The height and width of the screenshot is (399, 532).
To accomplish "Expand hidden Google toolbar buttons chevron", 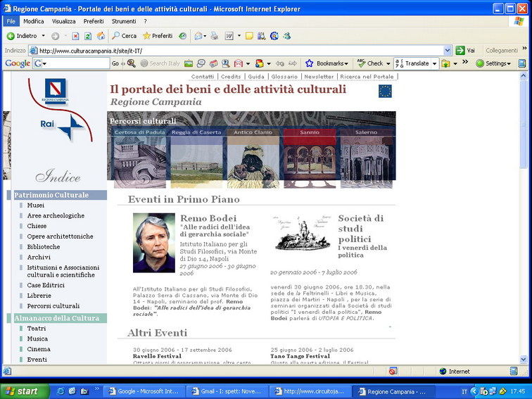I will pyautogui.click(x=465, y=61).
